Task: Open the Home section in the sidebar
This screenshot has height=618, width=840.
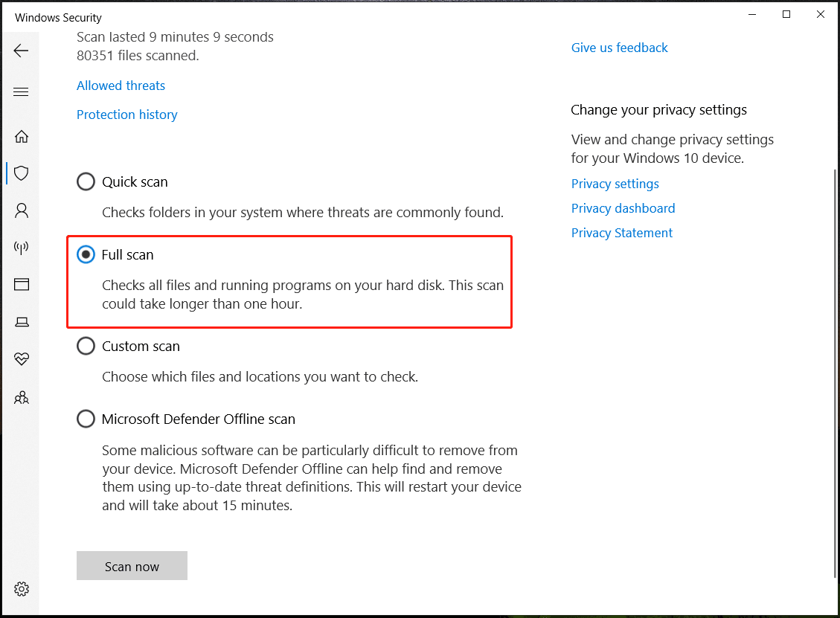Action: [x=21, y=136]
